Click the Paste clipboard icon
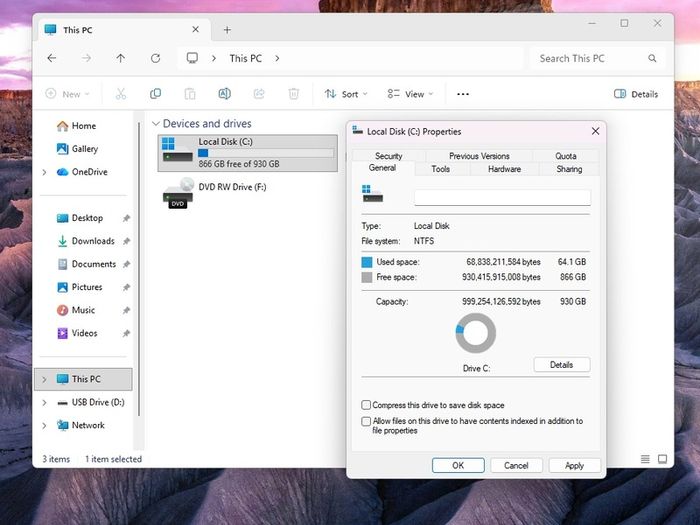Screen dimensions: 700x525 190,94
